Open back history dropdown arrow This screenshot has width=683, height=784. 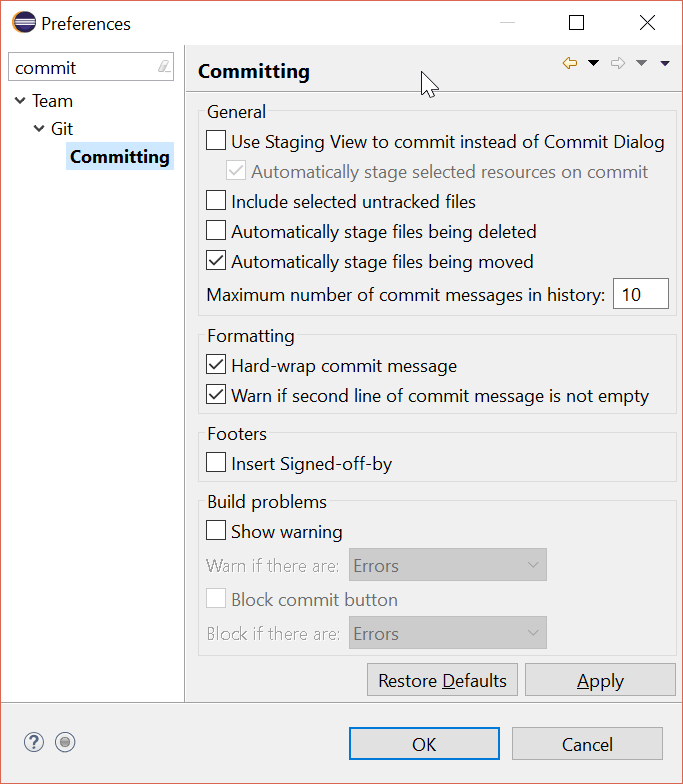(593, 63)
